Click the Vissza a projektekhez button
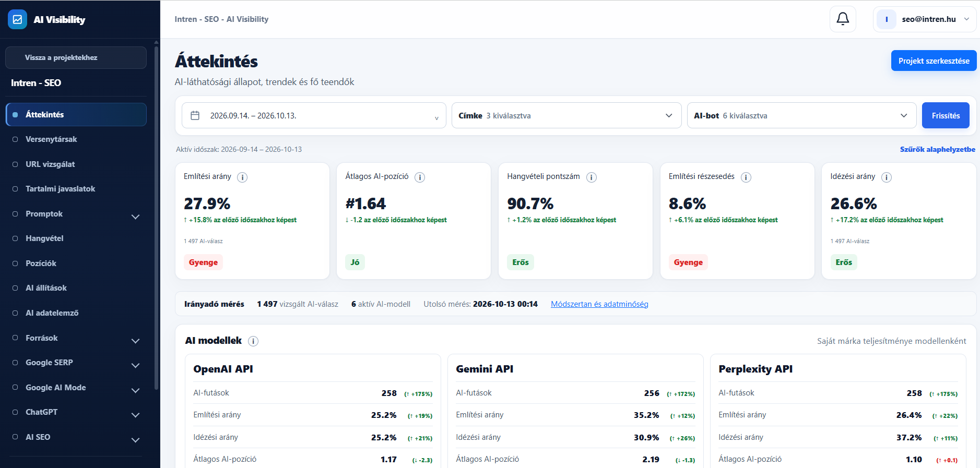The image size is (980, 468). (x=76, y=57)
